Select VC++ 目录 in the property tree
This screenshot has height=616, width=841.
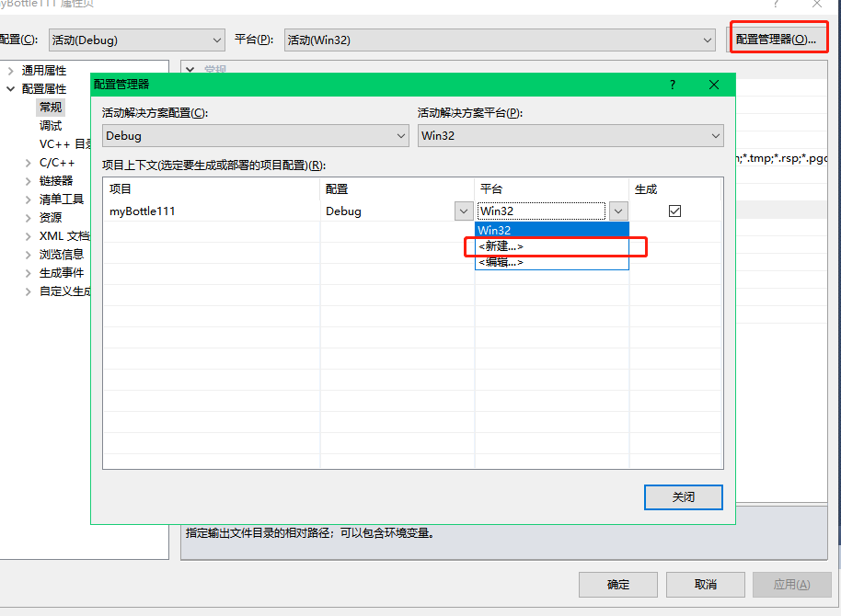click(x=65, y=144)
